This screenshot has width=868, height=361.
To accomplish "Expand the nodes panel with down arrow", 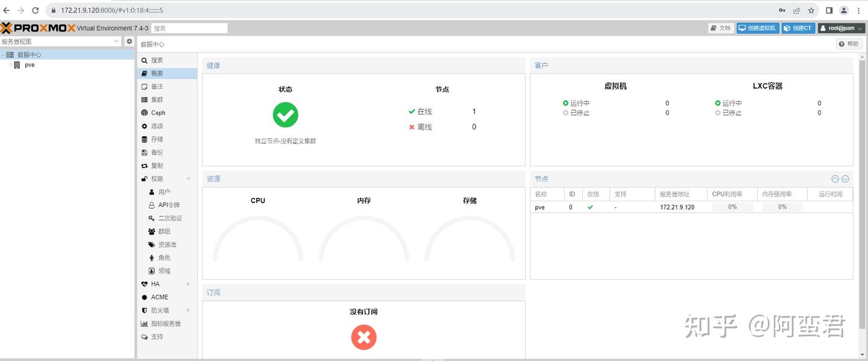I will (x=845, y=179).
